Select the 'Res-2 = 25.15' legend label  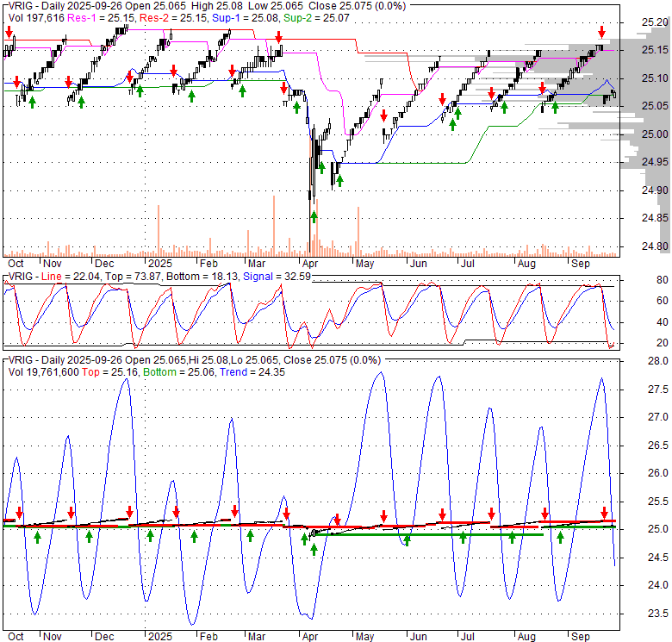tap(174, 18)
